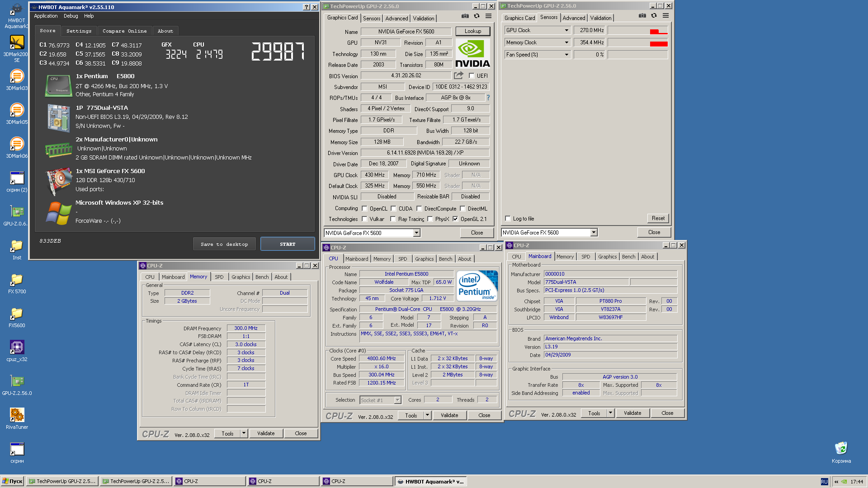Screen dimensions: 868x488
Task: Switch to Aquamark Settings tab
Action: (x=79, y=31)
